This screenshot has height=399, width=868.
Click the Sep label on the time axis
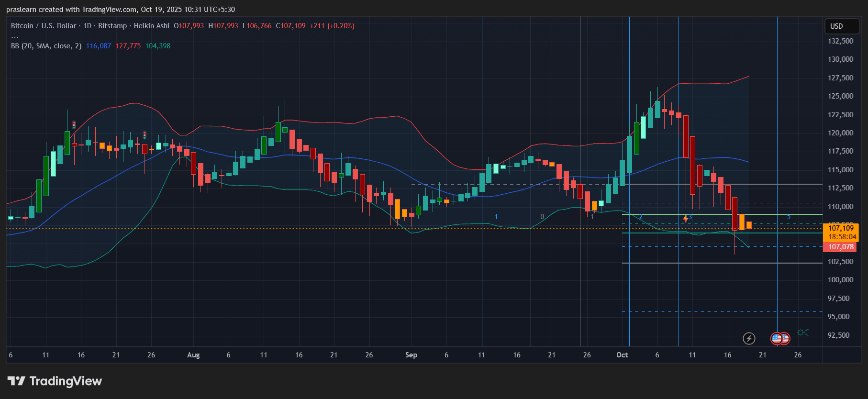coord(411,355)
